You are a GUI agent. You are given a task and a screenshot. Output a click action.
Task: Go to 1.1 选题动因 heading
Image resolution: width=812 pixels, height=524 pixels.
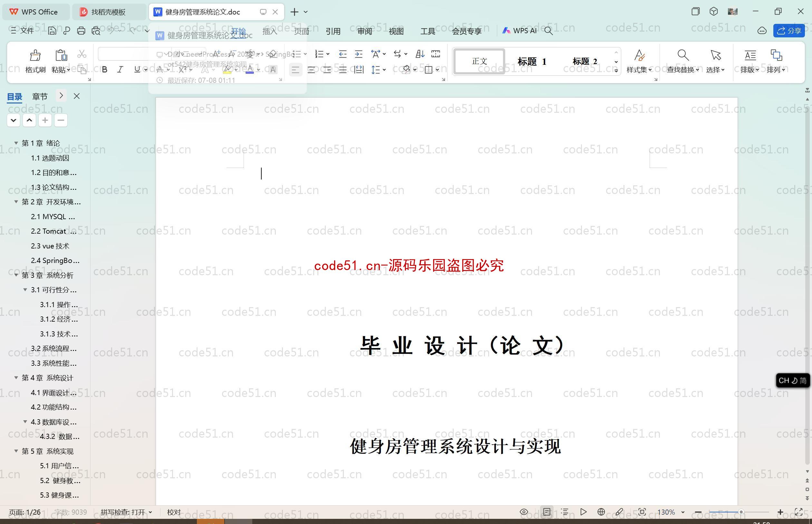click(50, 158)
